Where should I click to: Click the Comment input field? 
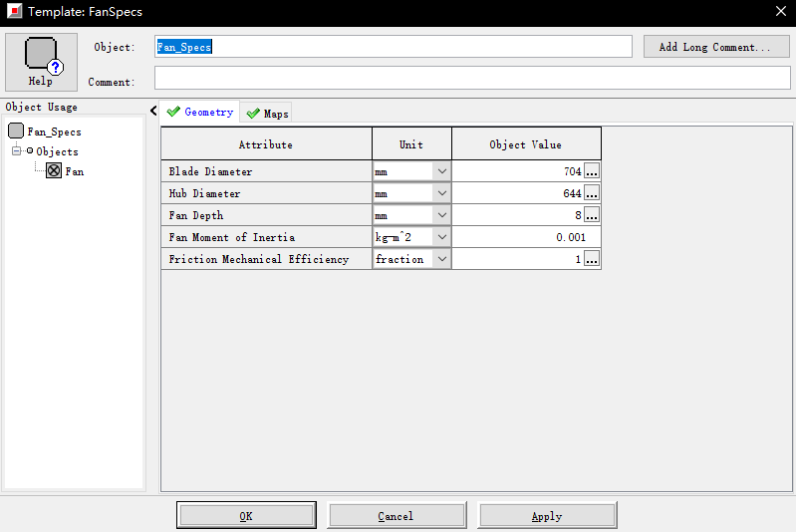472,78
